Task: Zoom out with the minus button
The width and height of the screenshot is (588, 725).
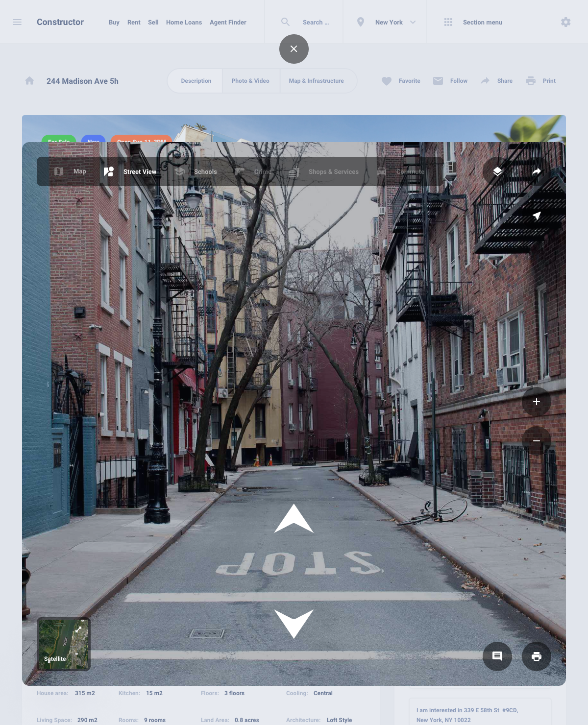Action: [537, 441]
